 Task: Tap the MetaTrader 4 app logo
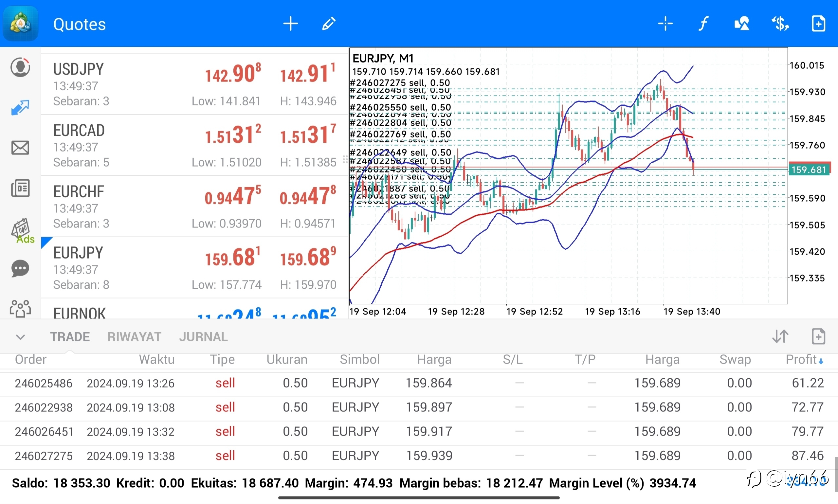tap(21, 24)
